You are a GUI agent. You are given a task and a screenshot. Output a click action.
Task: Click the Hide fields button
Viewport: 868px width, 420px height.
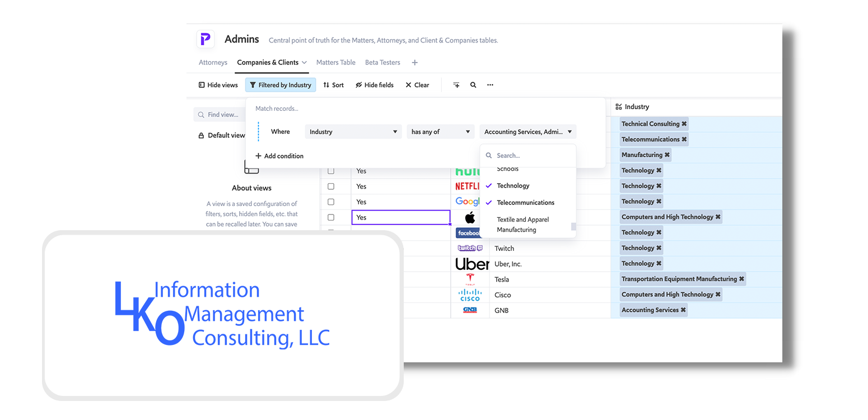[x=375, y=85]
